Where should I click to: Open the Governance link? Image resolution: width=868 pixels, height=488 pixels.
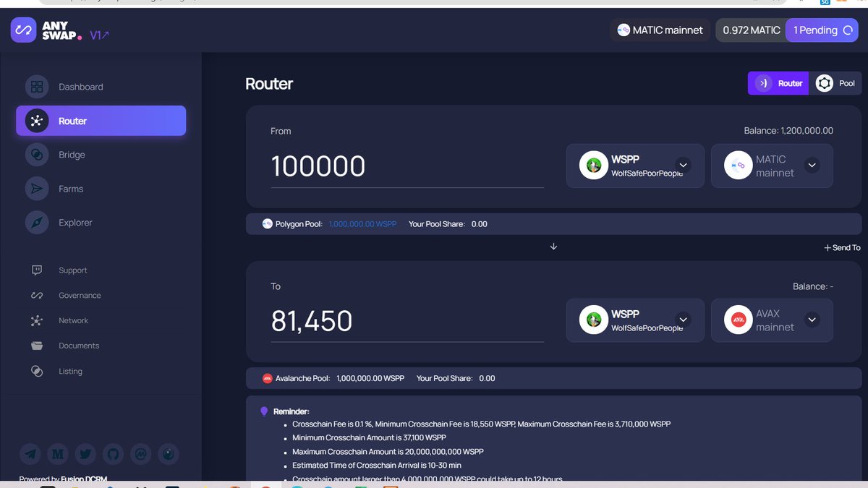[x=80, y=296]
